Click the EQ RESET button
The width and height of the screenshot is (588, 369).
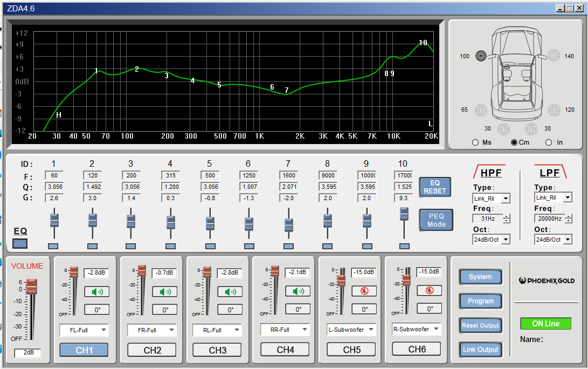(435, 187)
